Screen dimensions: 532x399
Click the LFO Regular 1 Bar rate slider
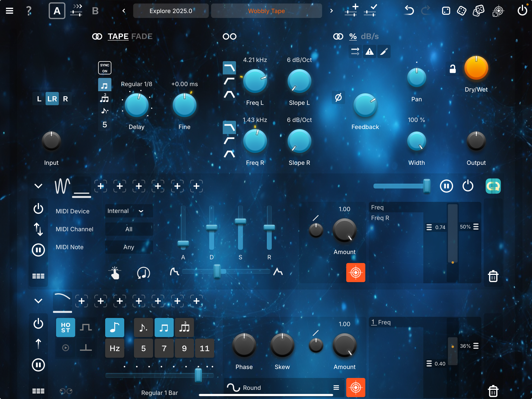pos(159,375)
